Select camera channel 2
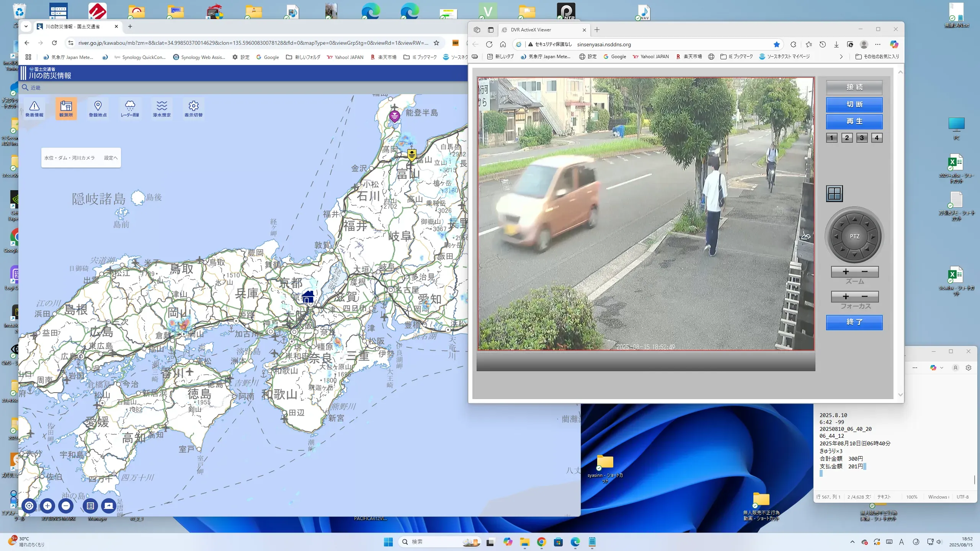Screen dimensions: 980x551 point(847,138)
